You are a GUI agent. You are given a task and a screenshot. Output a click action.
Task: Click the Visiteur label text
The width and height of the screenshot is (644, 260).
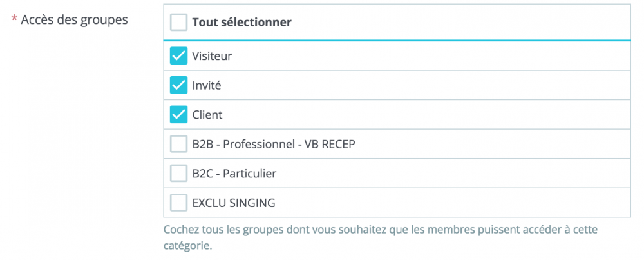(212, 56)
